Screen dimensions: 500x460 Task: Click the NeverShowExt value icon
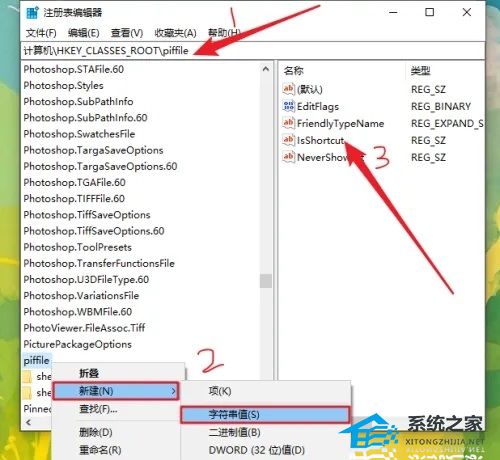click(288, 157)
